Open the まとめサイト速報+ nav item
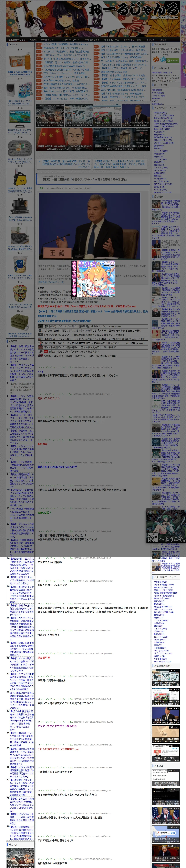Screen dimensions: 186x868 pyautogui.click(x=133, y=40)
